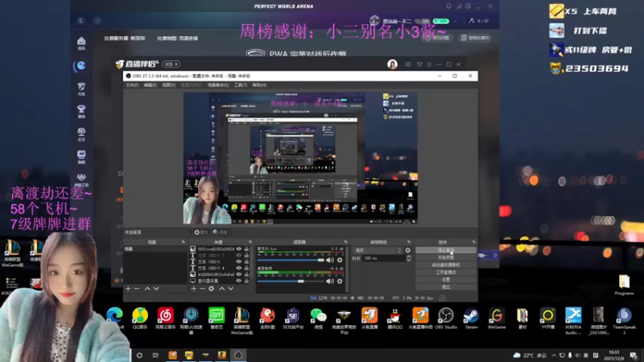Add a new source with plus icon

coord(193,289)
